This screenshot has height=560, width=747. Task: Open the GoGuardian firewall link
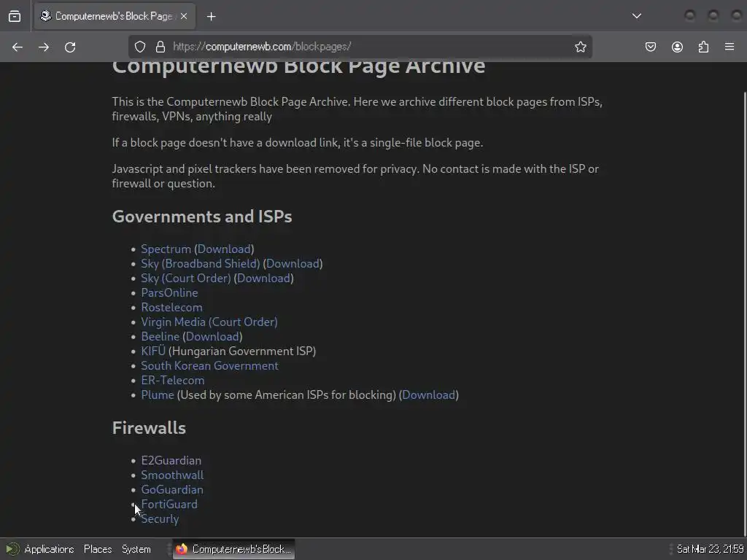pos(172,490)
